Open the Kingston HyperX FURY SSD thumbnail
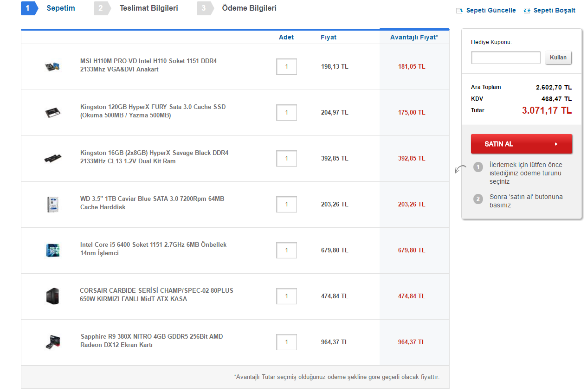Image resolution: width=587 pixels, height=392 pixels. [52, 112]
